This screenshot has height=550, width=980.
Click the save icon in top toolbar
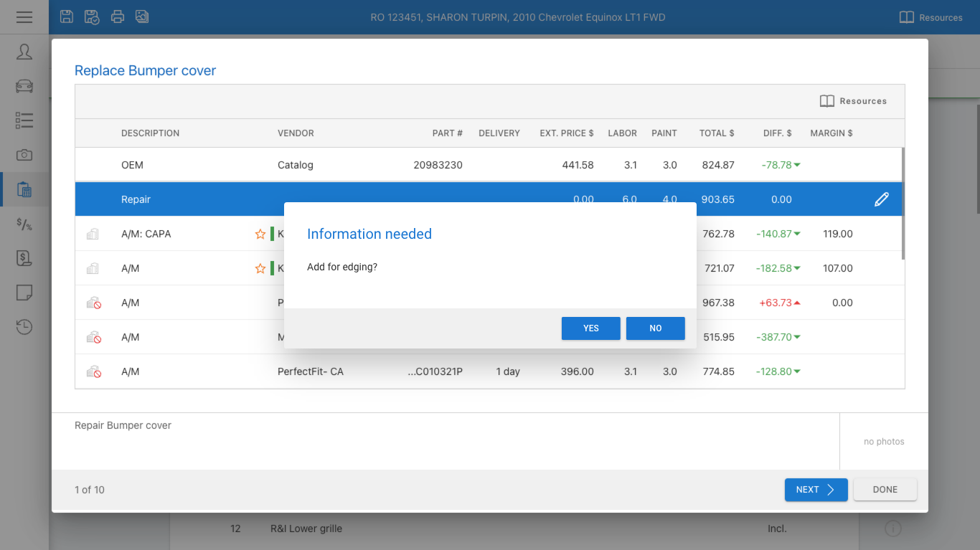[x=67, y=16]
